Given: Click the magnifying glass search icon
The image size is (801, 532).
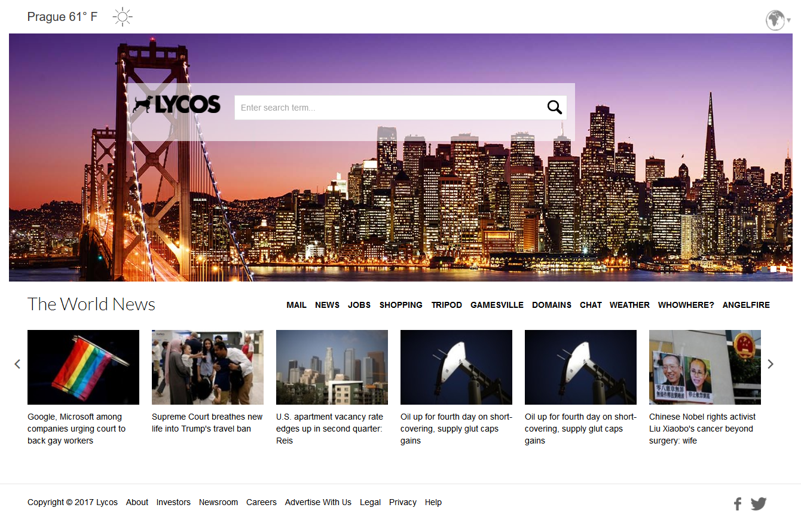Looking at the screenshot, I should point(555,108).
